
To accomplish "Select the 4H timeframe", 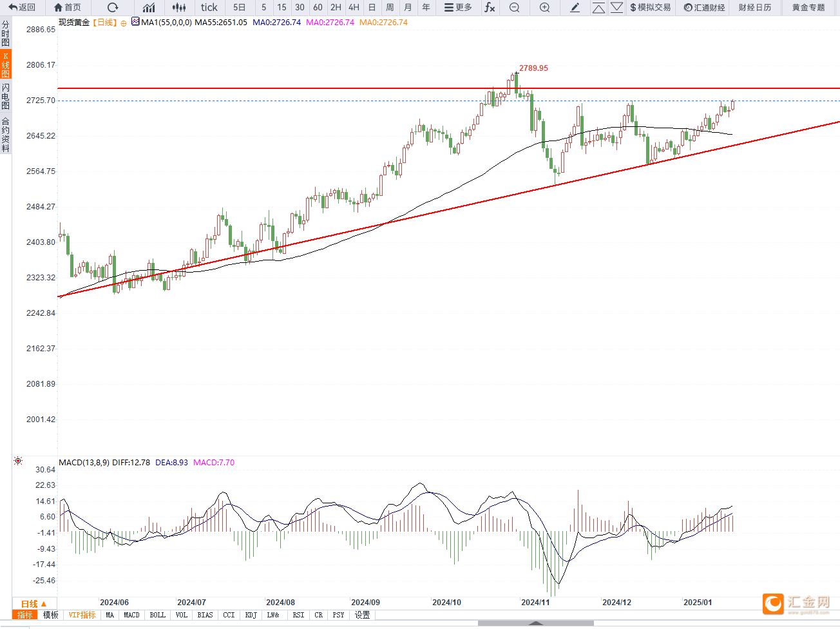I will (354, 8).
